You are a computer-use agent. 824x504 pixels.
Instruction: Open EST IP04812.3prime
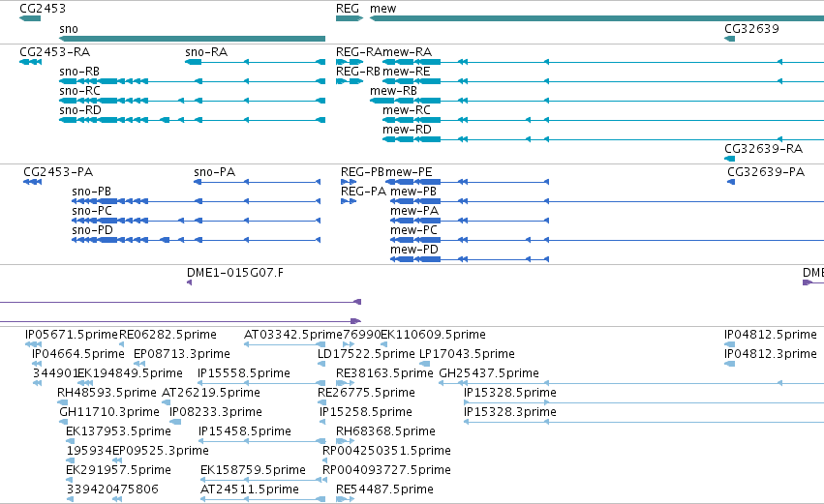771,354
